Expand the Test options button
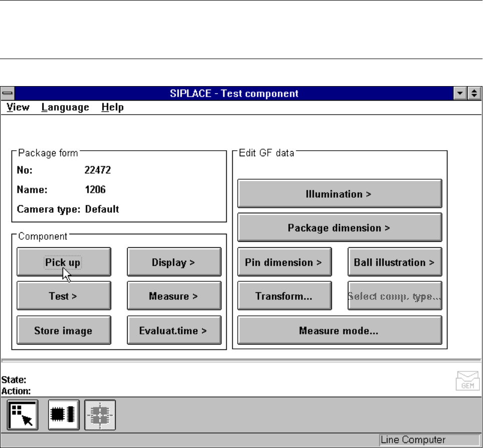 pyautogui.click(x=63, y=296)
